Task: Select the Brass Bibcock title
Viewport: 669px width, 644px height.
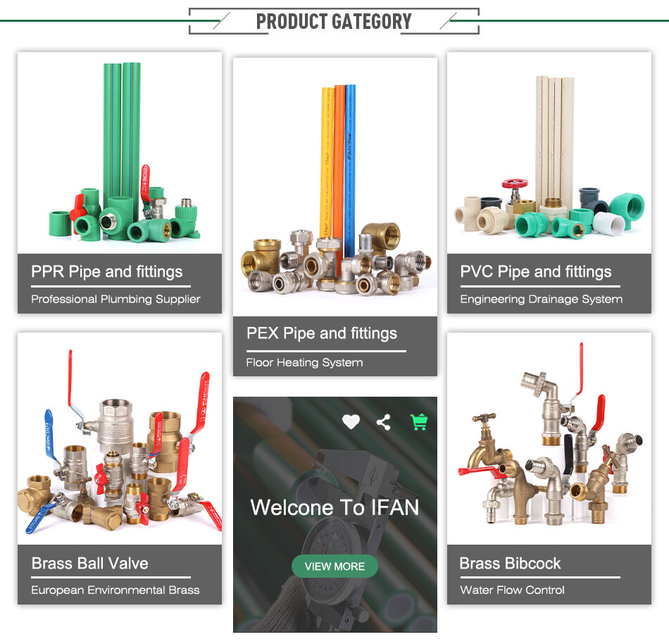Action: pyautogui.click(x=511, y=564)
